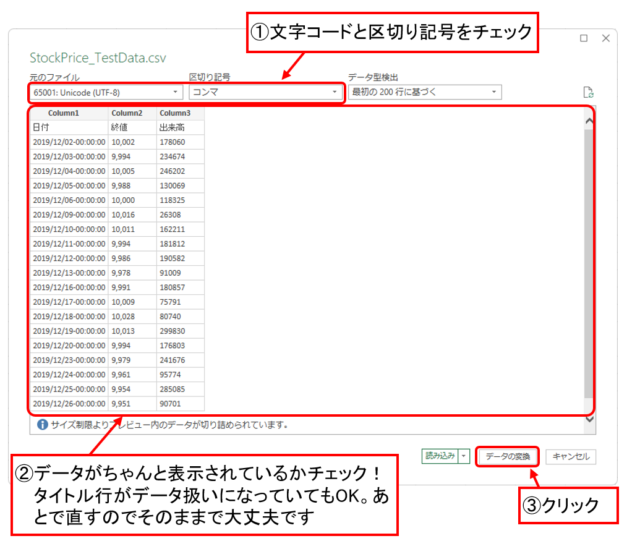This screenshot has width=640, height=541.
Task: Click the cell 2019/12/02-00:00:00
Action: [x=69, y=142]
